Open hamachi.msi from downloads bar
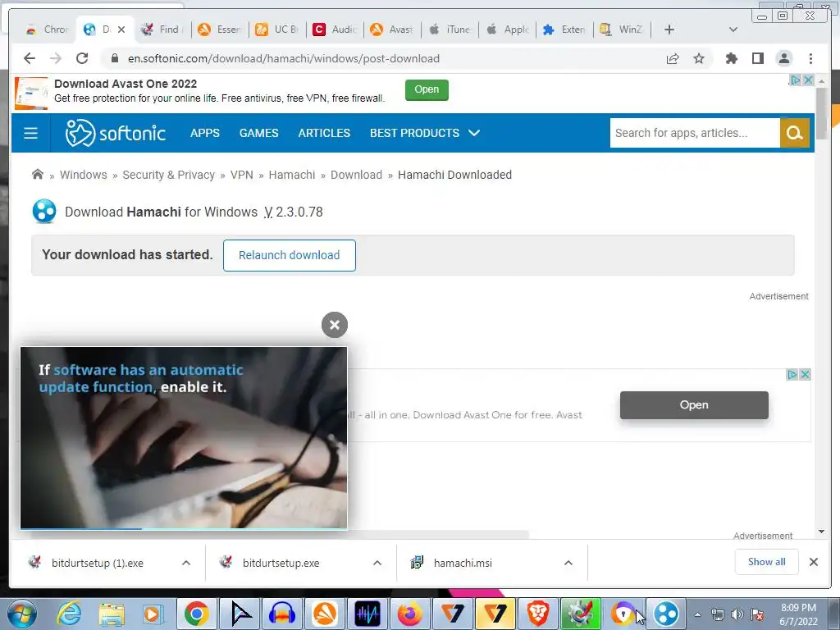 point(463,563)
